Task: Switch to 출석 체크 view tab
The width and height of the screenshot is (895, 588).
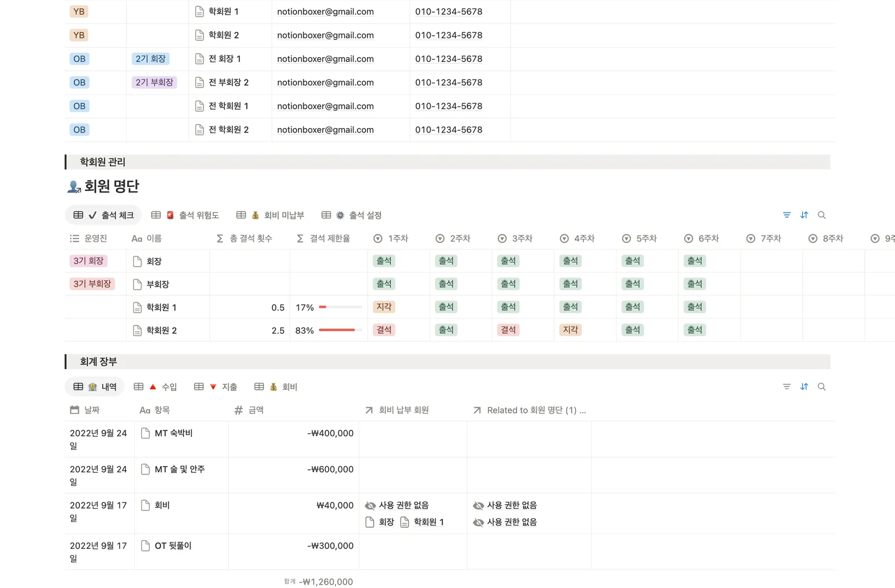Action: [103, 215]
